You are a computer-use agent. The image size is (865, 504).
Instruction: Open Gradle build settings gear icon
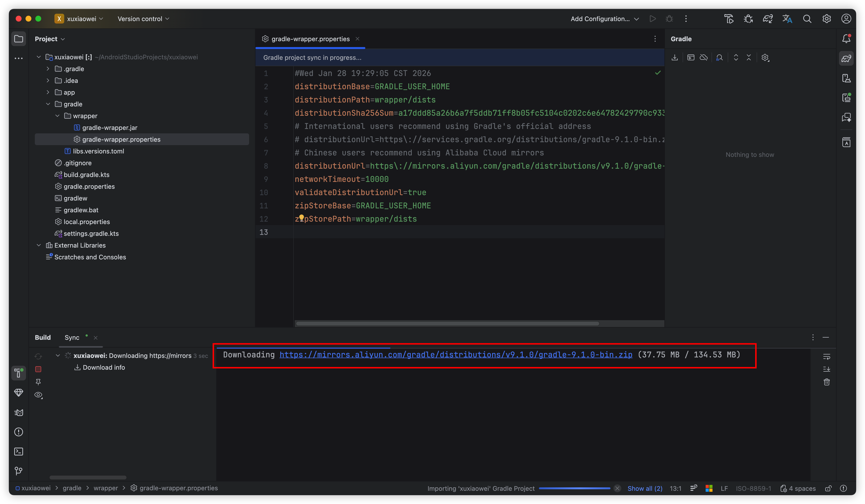[x=765, y=58]
